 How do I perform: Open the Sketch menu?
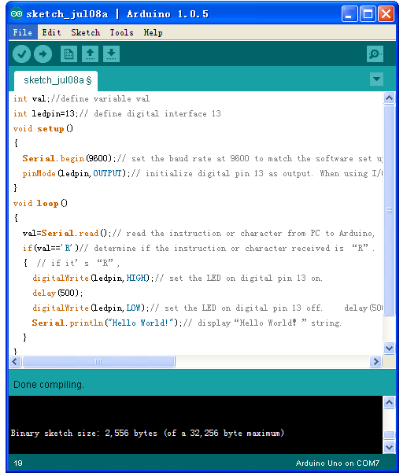point(85,33)
